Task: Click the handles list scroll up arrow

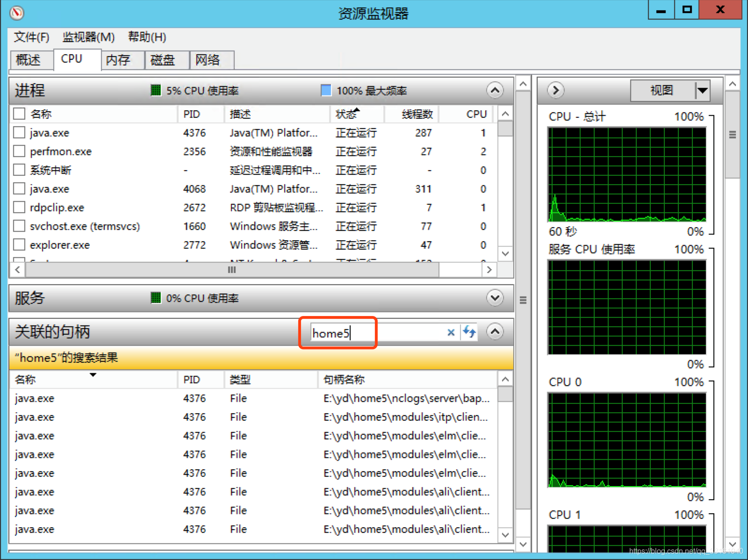Action: tap(505, 379)
